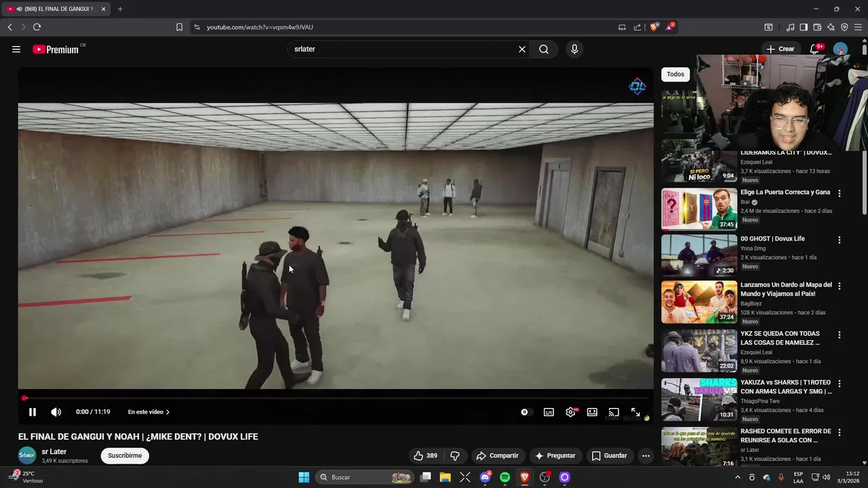Open the Windows Start menu
This screenshot has width=868, height=488.
click(x=304, y=477)
